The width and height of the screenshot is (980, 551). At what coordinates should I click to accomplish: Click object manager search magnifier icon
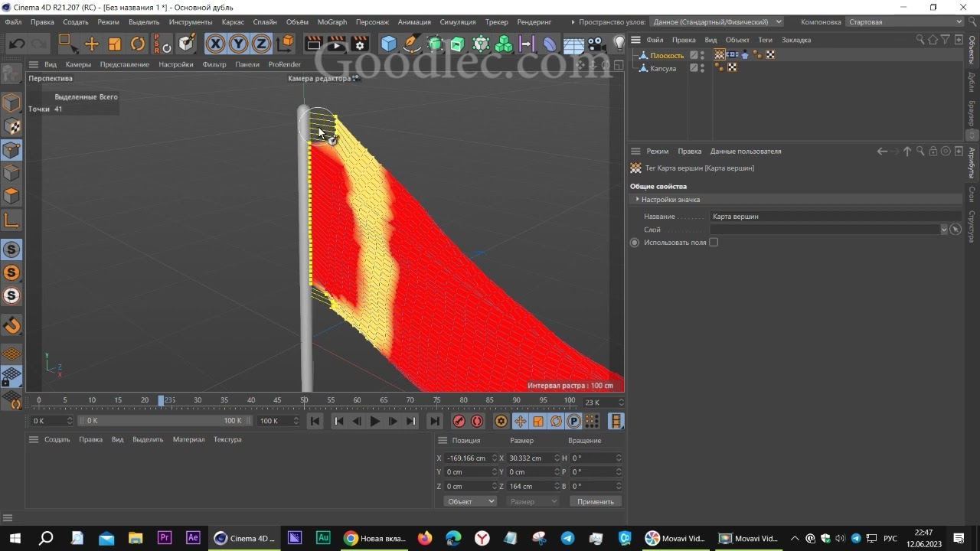pos(921,40)
